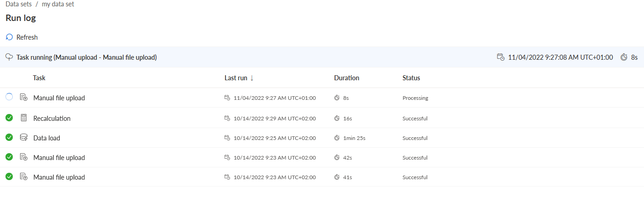Sort by Last run using the down arrow
644x207 pixels.
click(252, 78)
